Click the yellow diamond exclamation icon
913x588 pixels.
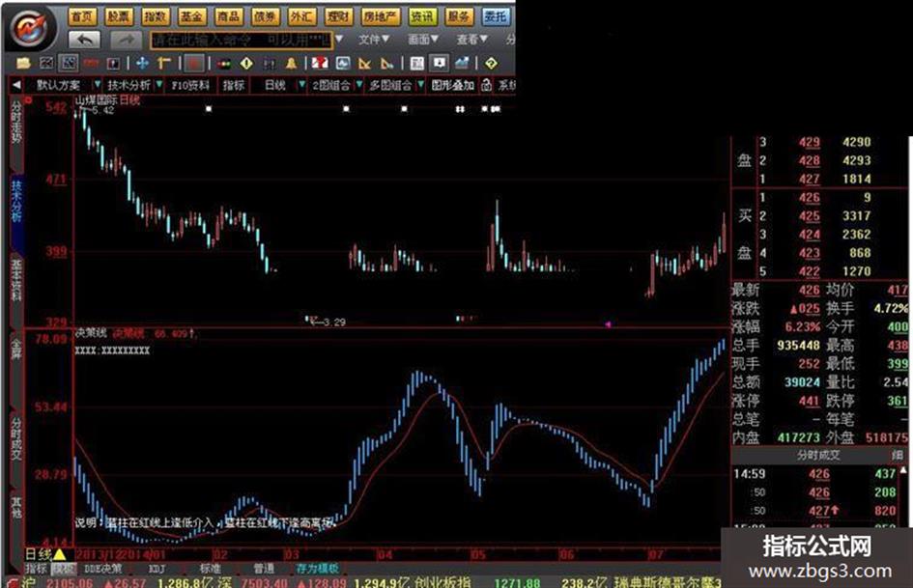(246, 63)
